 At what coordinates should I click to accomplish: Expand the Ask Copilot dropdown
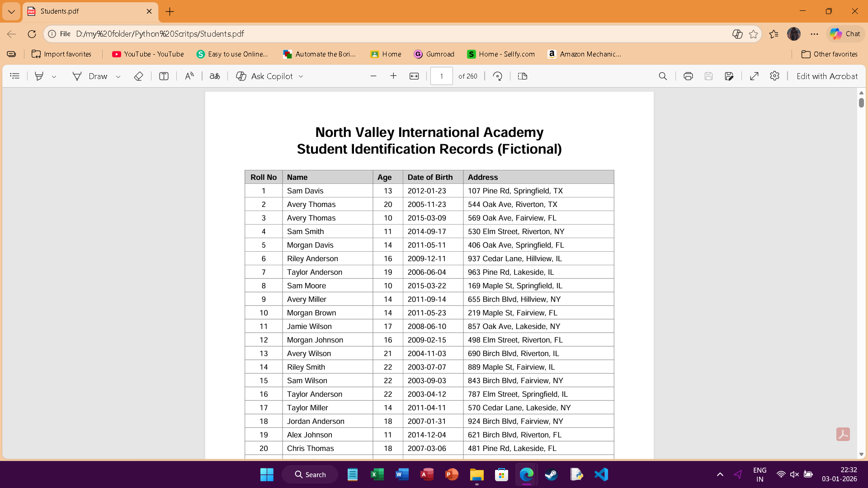302,76
